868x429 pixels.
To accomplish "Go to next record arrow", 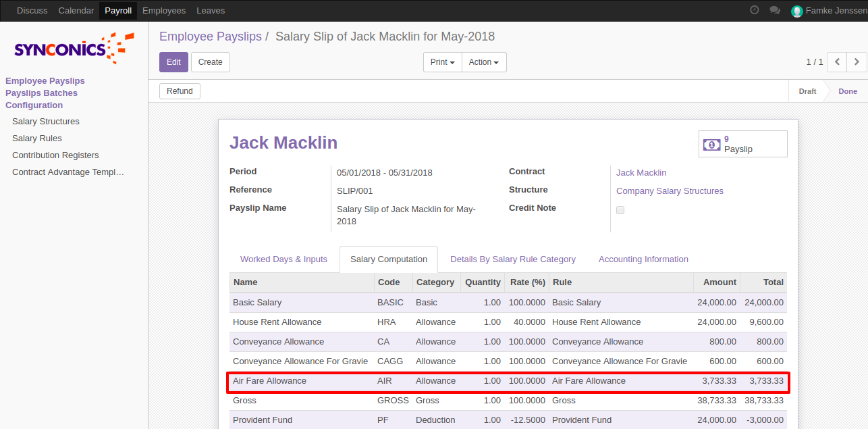I will point(857,61).
